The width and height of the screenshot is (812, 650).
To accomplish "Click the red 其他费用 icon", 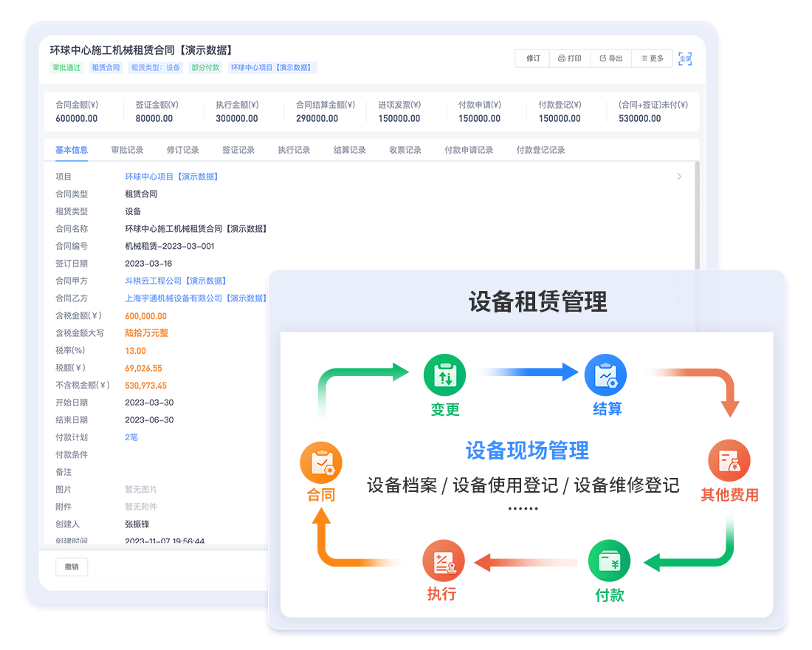I will coord(729,461).
